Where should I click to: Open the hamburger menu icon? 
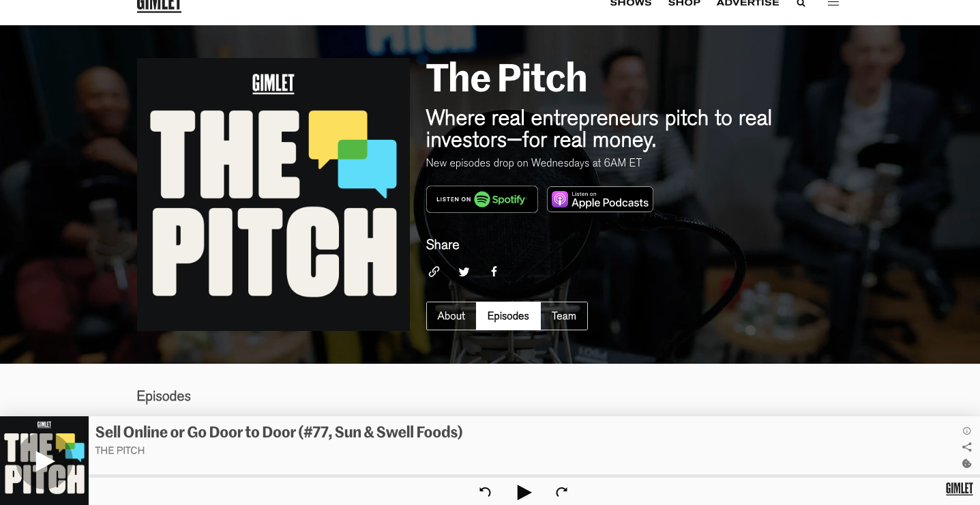point(833,3)
